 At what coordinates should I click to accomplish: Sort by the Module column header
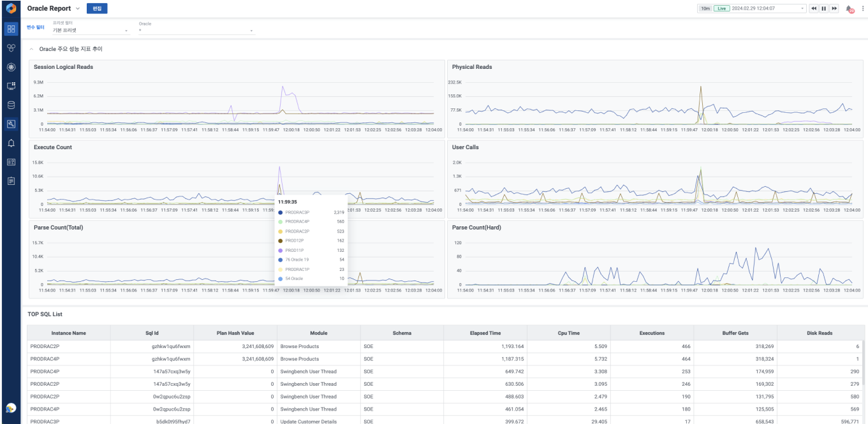coord(319,333)
